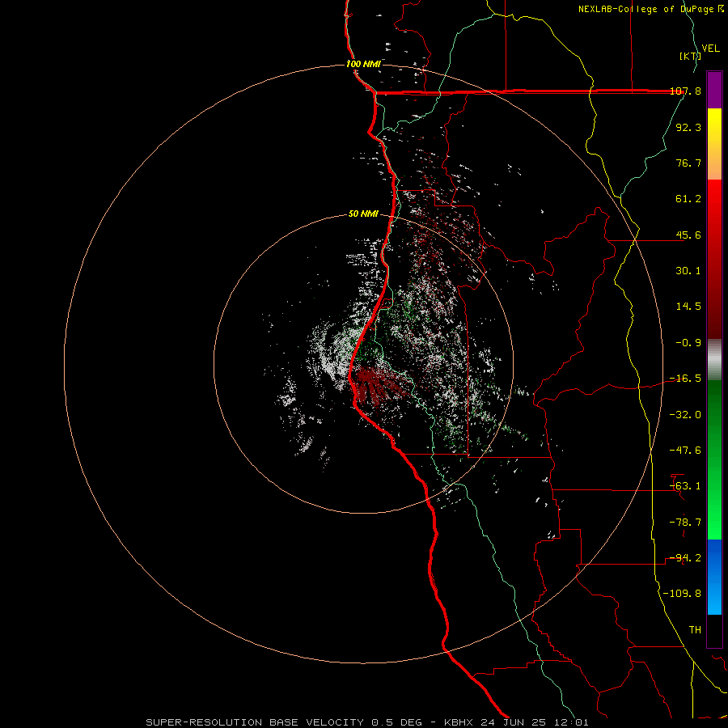Viewport: 728px width, 728px height.
Task: Click the -78.7 legend value
Action: click(x=685, y=523)
